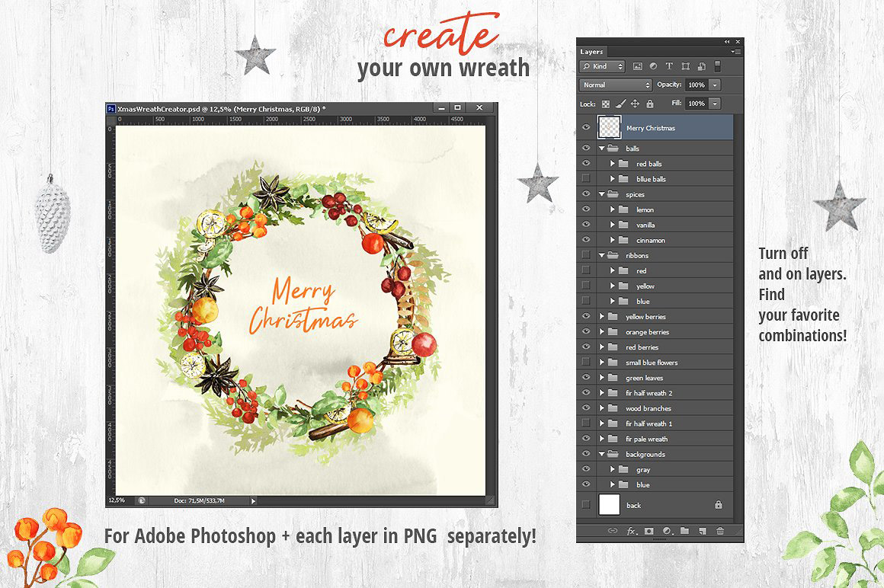Click the fx layer style icon

[631, 531]
